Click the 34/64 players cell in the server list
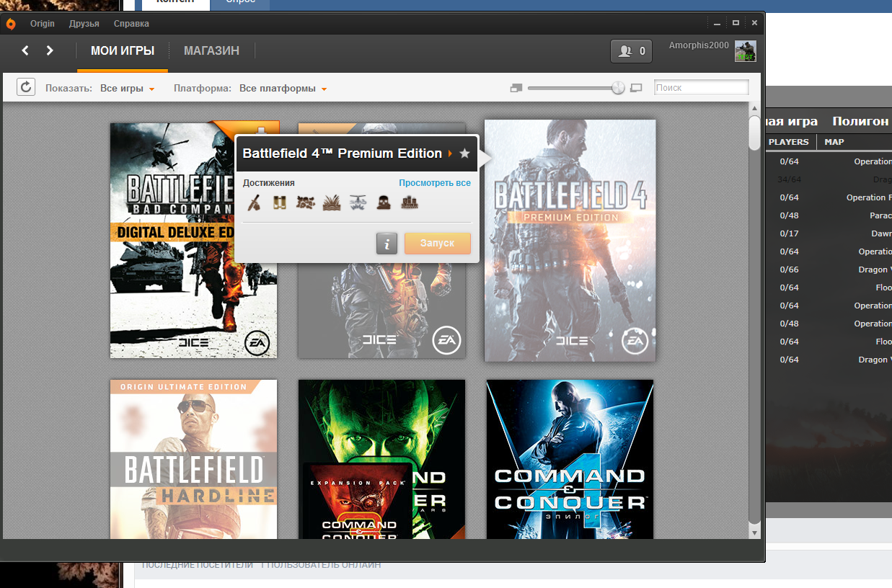This screenshot has height=588, width=892. pos(790,179)
